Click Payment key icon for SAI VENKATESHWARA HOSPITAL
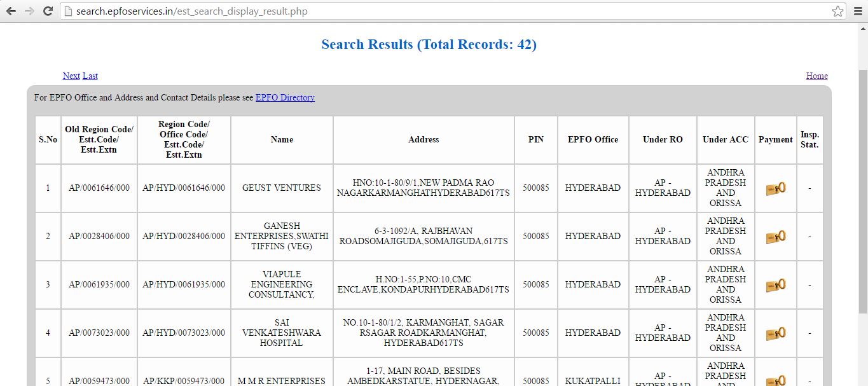The width and height of the screenshot is (868, 386). click(775, 333)
